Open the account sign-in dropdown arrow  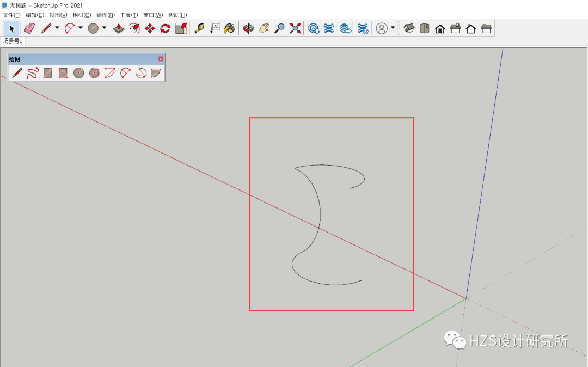click(391, 28)
